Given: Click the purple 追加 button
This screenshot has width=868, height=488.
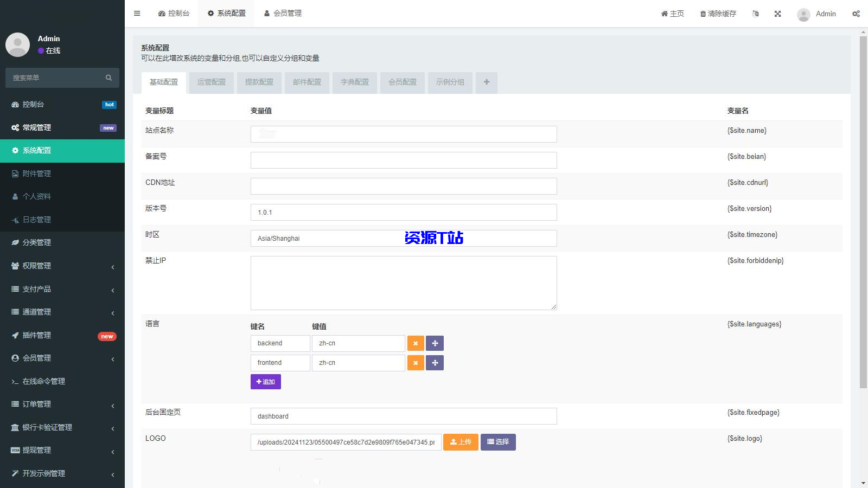Looking at the screenshot, I should 265,382.
